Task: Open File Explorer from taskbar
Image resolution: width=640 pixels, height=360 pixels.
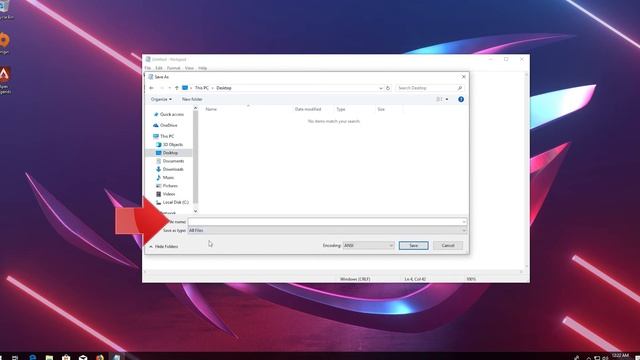Action: (x=49, y=357)
